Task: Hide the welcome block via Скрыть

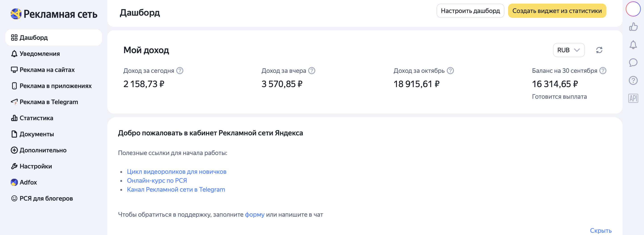Action: coord(600,230)
